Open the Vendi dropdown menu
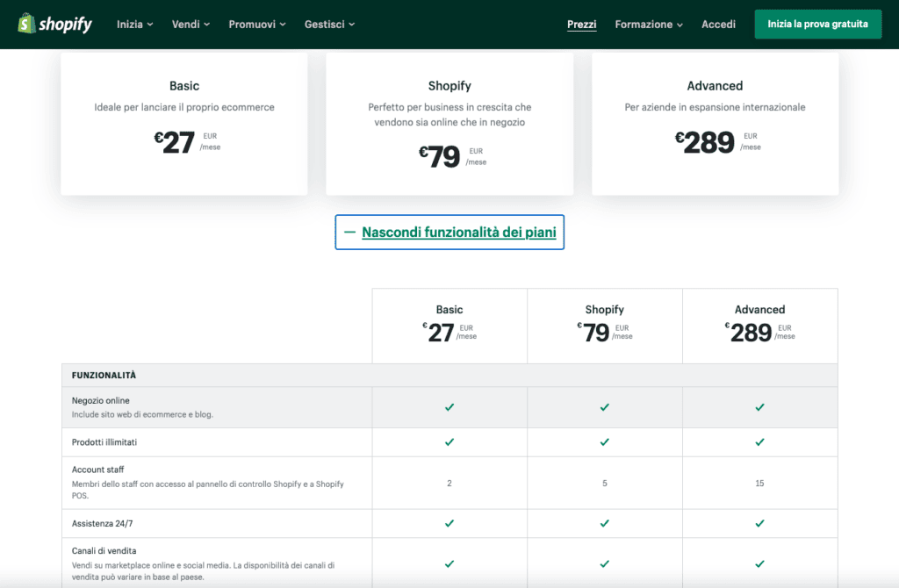 [x=191, y=24]
